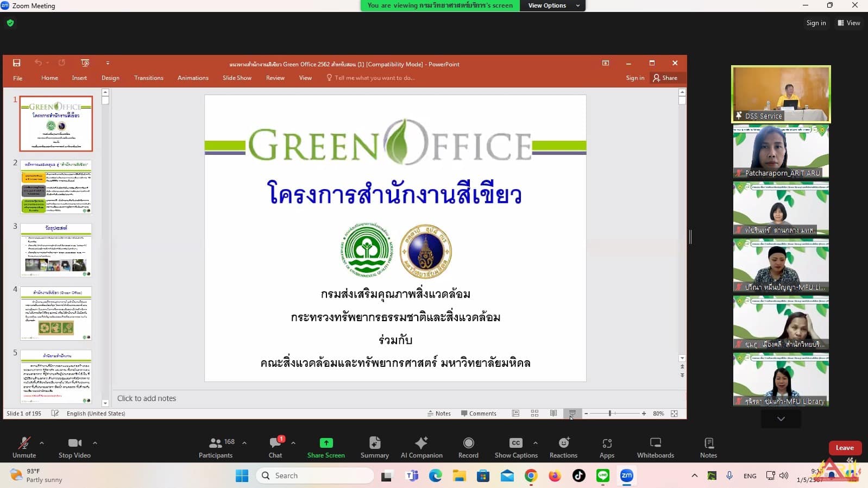Expand participant video list down chevron
This screenshot has width=868, height=488.
coord(781,419)
